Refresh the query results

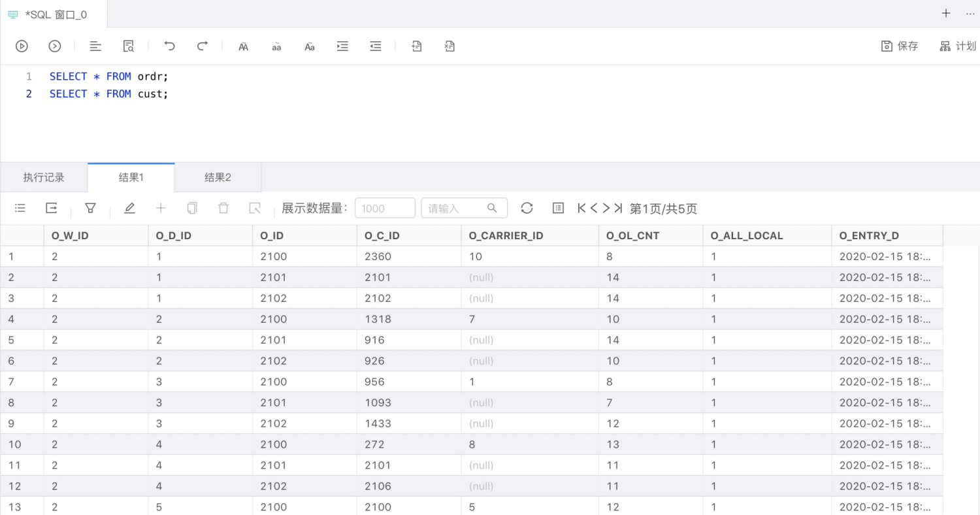[x=527, y=208]
